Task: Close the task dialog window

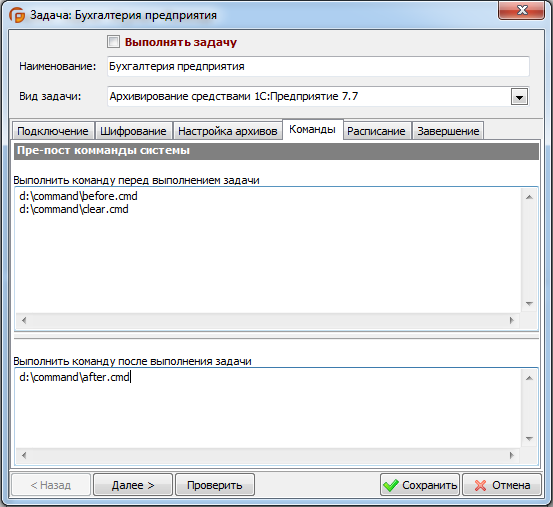Action: tap(521, 10)
